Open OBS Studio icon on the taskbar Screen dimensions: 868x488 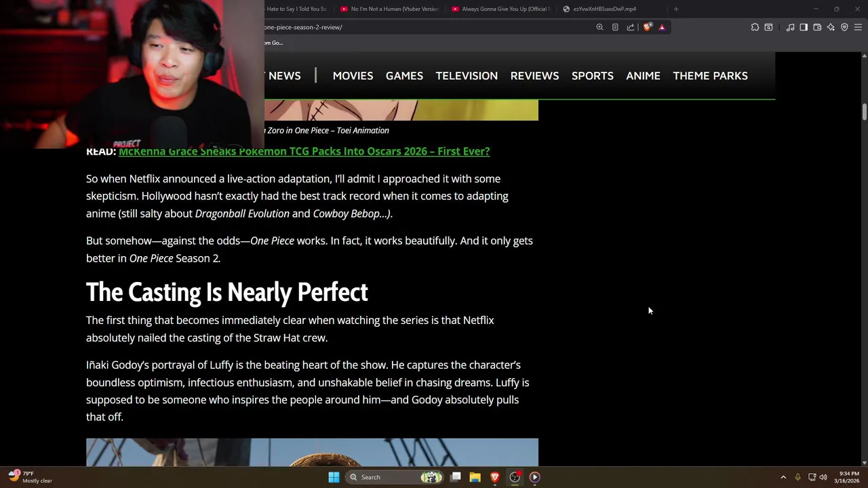pyautogui.click(x=515, y=477)
